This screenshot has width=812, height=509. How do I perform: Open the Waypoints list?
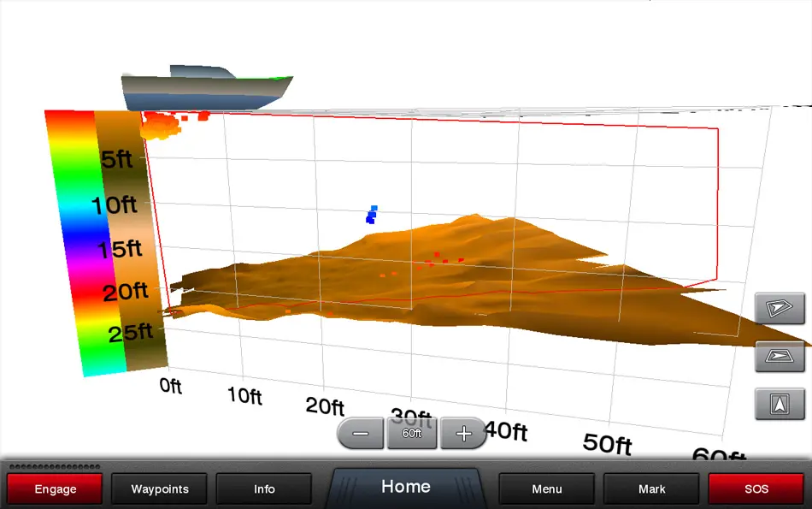click(160, 489)
